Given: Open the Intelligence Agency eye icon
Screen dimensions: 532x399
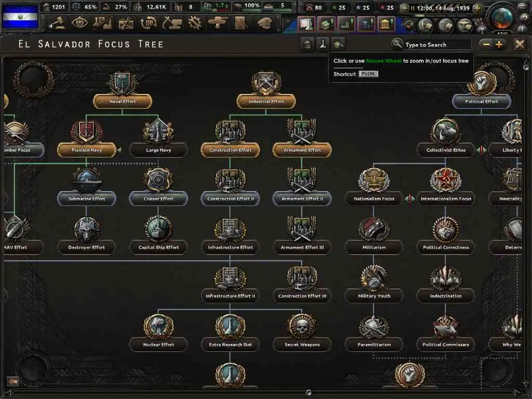Looking at the screenshot, I should click(x=79, y=23).
